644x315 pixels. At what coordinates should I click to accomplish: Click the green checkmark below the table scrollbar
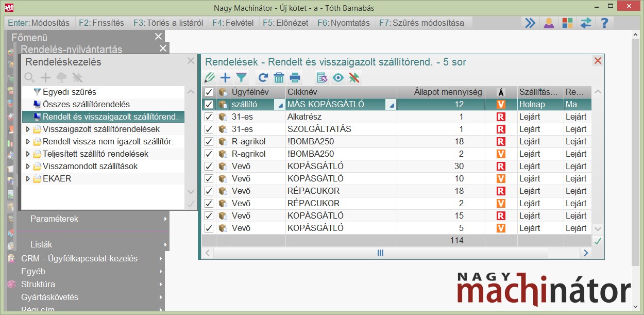(x=598, y=241)
